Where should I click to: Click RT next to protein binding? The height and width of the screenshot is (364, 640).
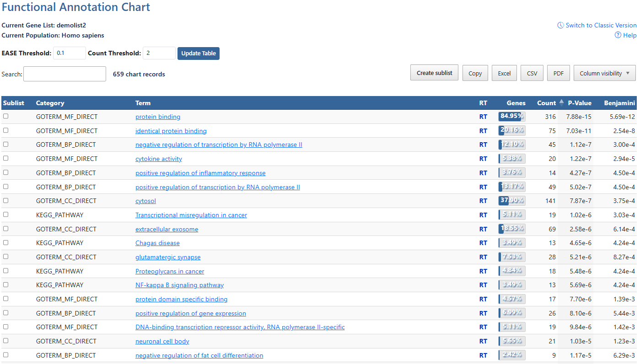483,117
